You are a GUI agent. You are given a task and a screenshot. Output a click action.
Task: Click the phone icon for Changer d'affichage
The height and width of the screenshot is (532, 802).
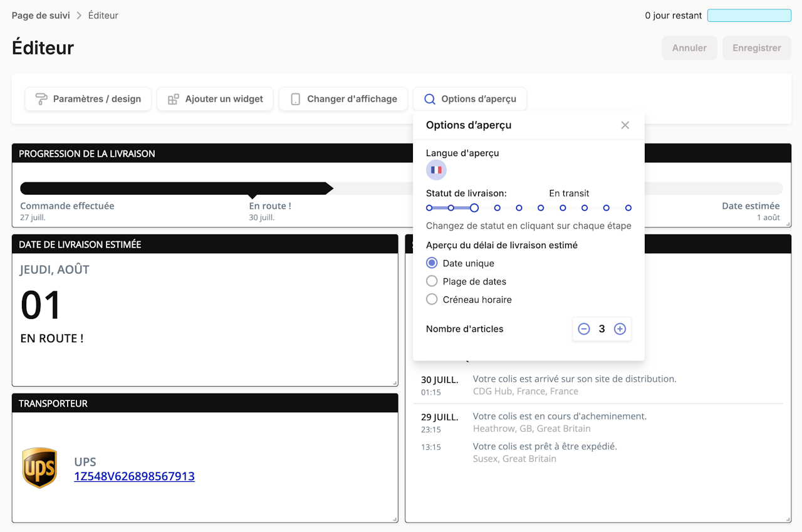[x=296, y=99]
